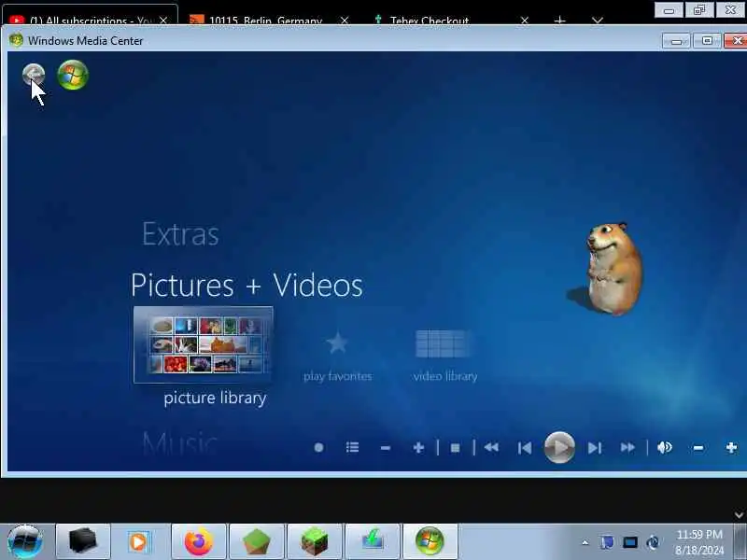Click the Action Center flag tray icon

(607, 542)
